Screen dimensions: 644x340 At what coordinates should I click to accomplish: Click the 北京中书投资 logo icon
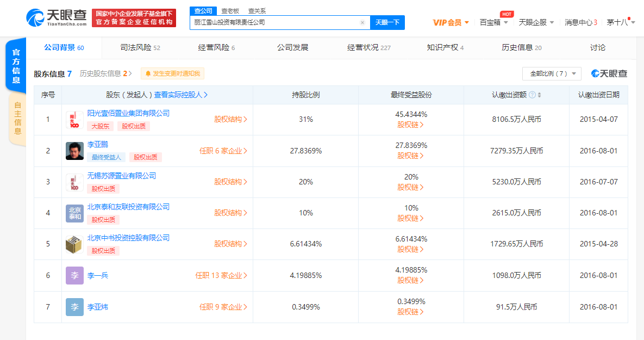click(x=74, y=244)
